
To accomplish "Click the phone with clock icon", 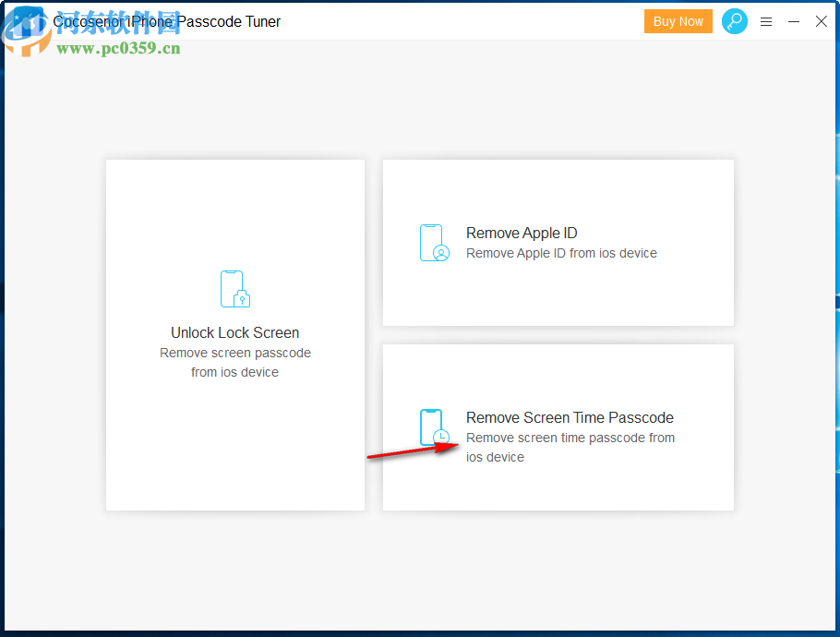I will click(435, 427).
